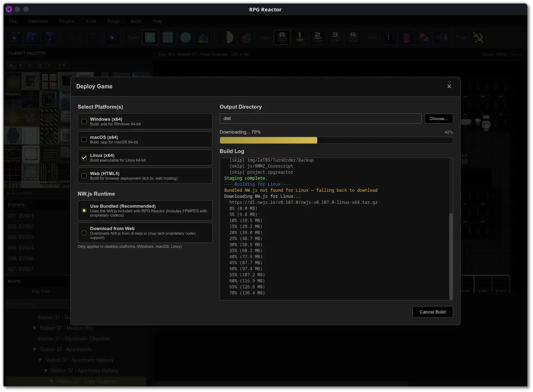Enable the macOS (x64) platform checkbox
Image resolution: width=533 pixels, height=392 pixels.
click(84, 140)
